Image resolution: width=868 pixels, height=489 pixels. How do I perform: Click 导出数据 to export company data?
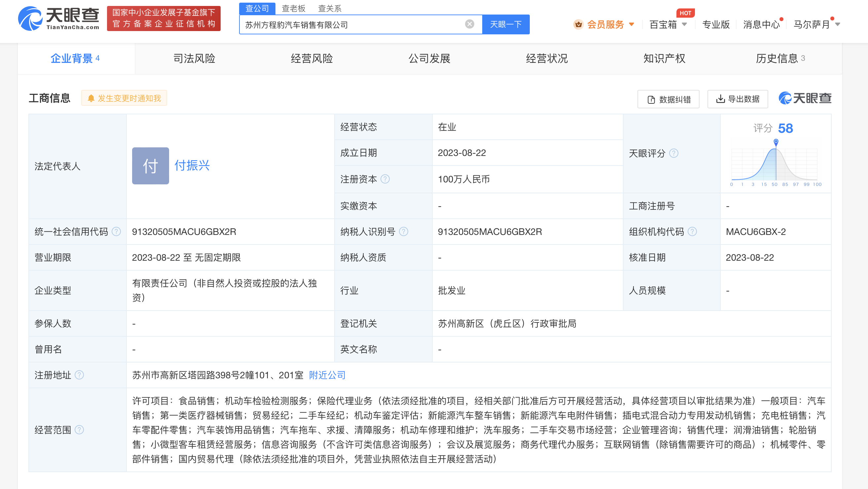coord(737,99)
